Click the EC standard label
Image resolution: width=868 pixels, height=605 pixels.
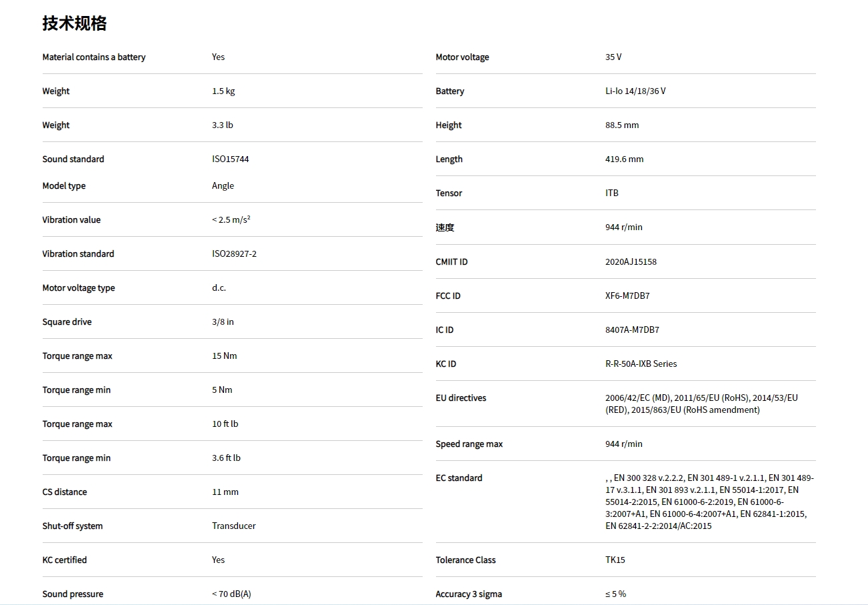459,478
